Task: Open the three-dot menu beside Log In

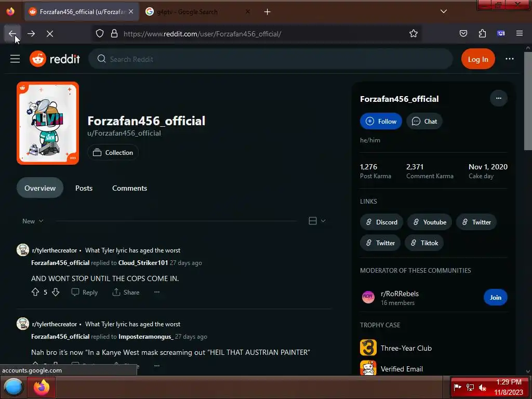Action: [x=509, y=59]
